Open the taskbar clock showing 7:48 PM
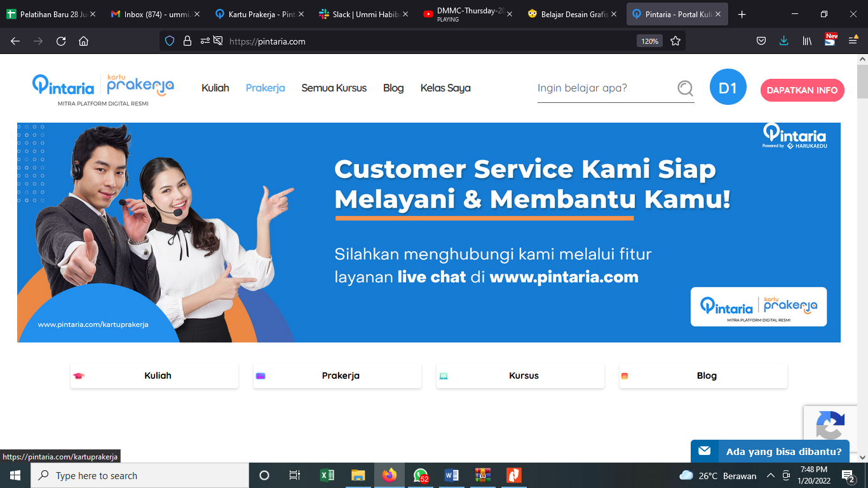Viewport: 868px width, 488px height. tap(813, 475)
